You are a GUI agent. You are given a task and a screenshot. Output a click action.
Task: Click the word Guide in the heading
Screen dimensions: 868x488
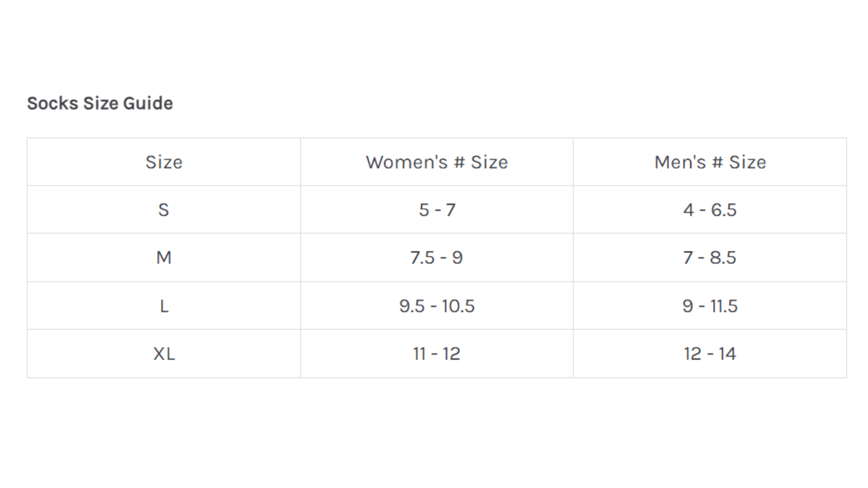pos(148,103)
